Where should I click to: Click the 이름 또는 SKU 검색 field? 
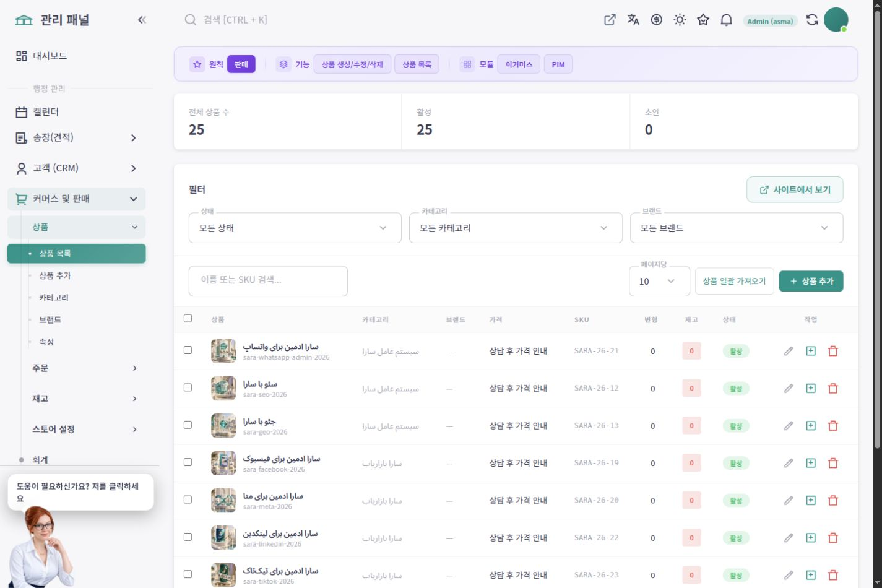pyautogui.click(x=268, y=281)
